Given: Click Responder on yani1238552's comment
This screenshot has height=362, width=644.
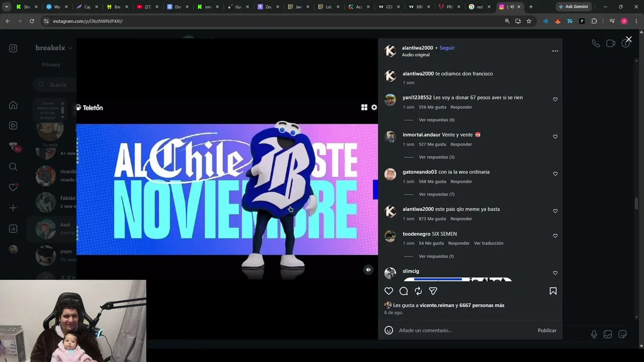Looking at the screenshot, I should (461, 107).
